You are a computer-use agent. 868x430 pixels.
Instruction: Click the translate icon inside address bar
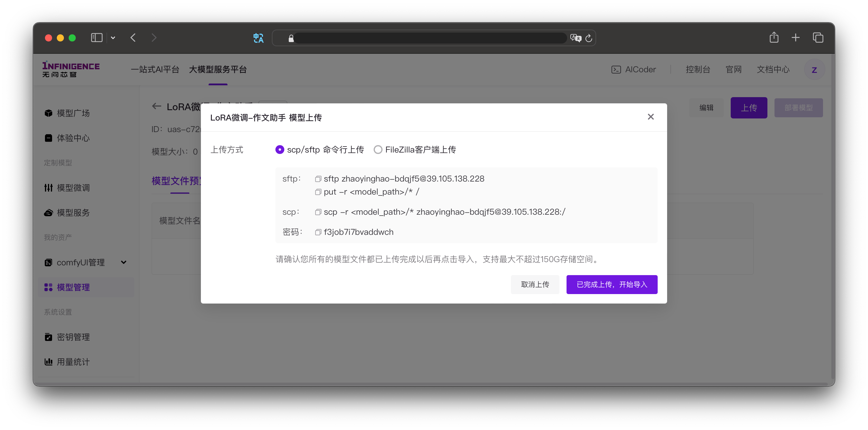click(575, 38)
